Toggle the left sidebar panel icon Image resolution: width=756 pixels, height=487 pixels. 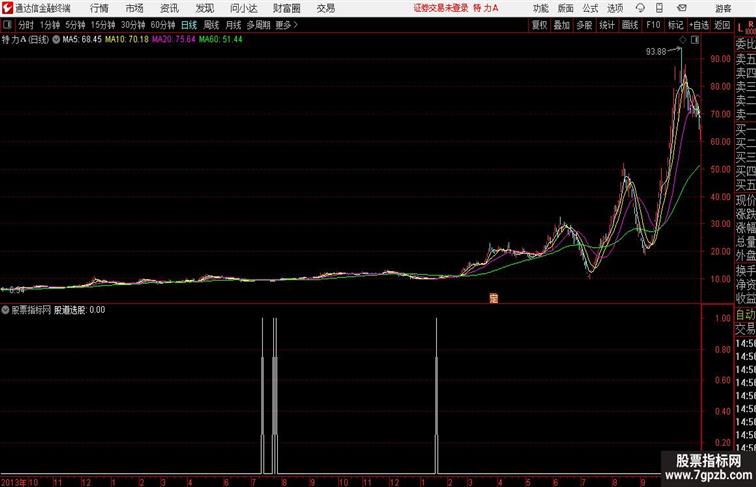pyautogui.click(x=7, y=25)
